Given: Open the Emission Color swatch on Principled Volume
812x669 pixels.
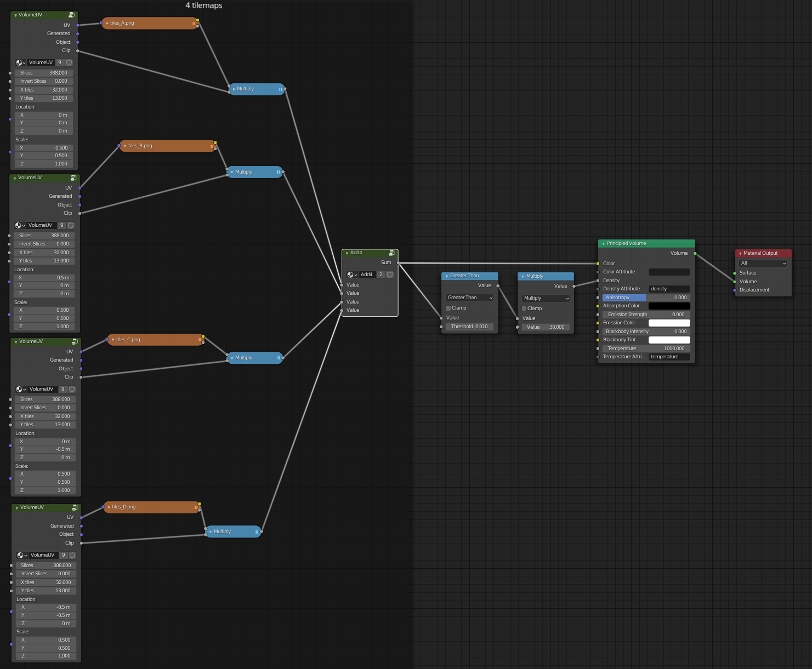Looking at the screenshot, I should click(669, 323).
